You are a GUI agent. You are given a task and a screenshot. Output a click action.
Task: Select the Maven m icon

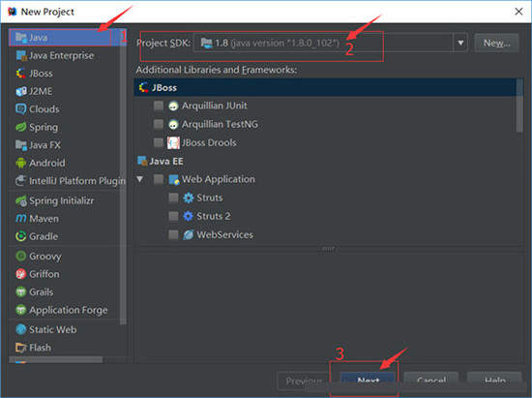coord(21,218)
